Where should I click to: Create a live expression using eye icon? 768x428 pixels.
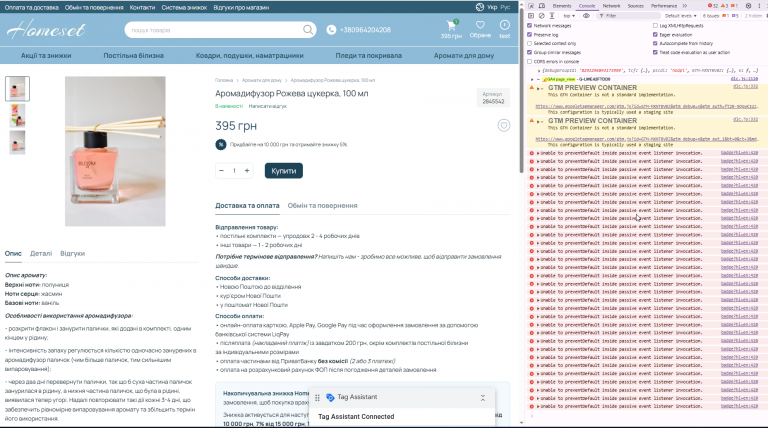click(586, 16)
